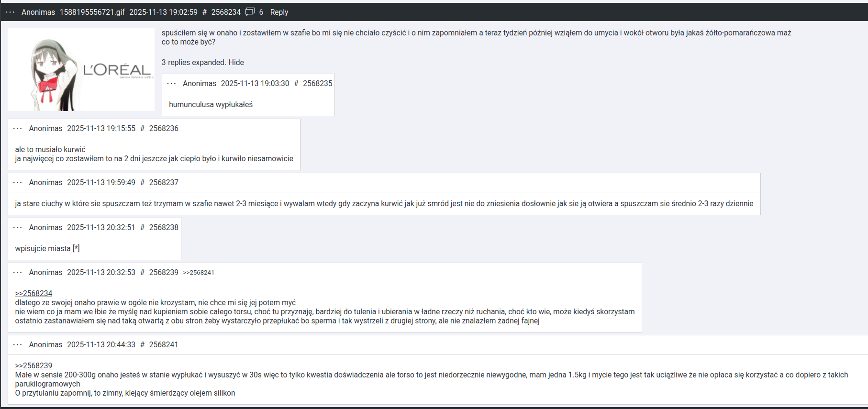868x409 pixels.
Task: Open the three-dot menu for post 2568236
Action: [x=18, y=128]
